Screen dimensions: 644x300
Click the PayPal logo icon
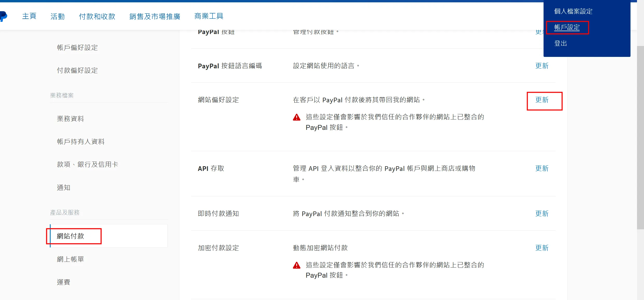click(x=3, y=16)
